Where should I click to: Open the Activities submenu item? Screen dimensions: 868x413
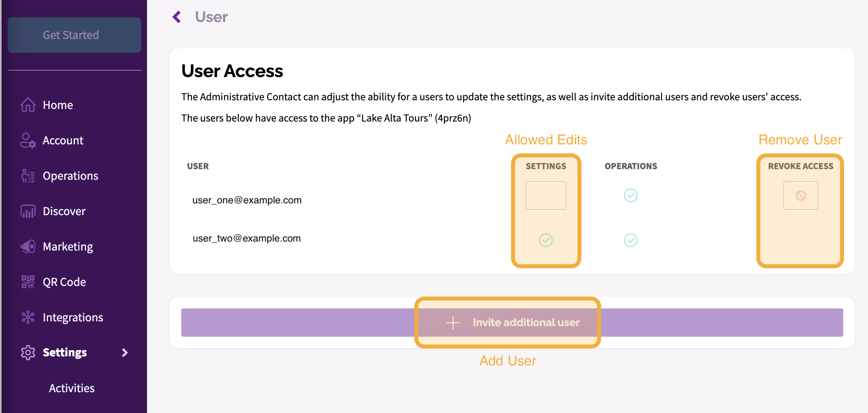[x=72, y=388]
